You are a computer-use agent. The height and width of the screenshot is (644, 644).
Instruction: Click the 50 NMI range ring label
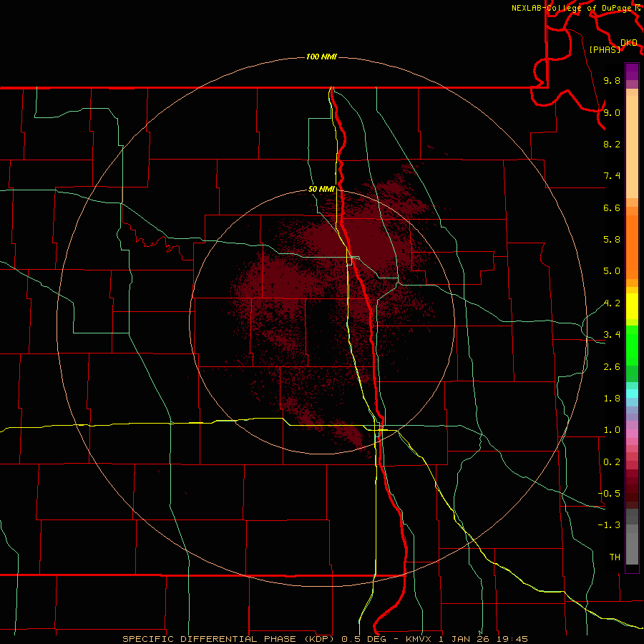321,189
